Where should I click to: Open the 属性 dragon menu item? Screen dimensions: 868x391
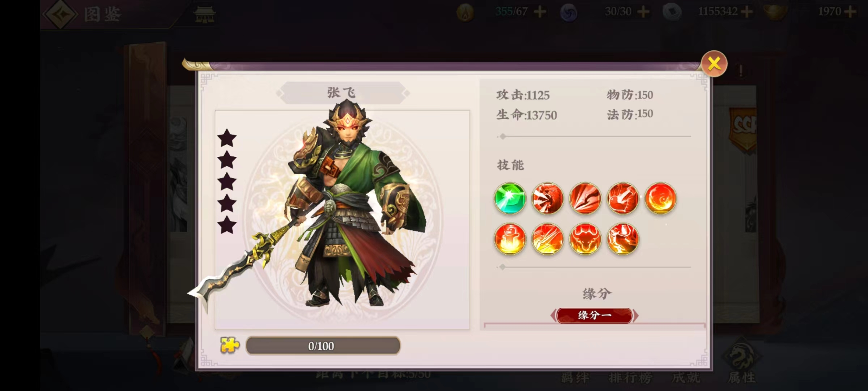click(x=741, y=361)
